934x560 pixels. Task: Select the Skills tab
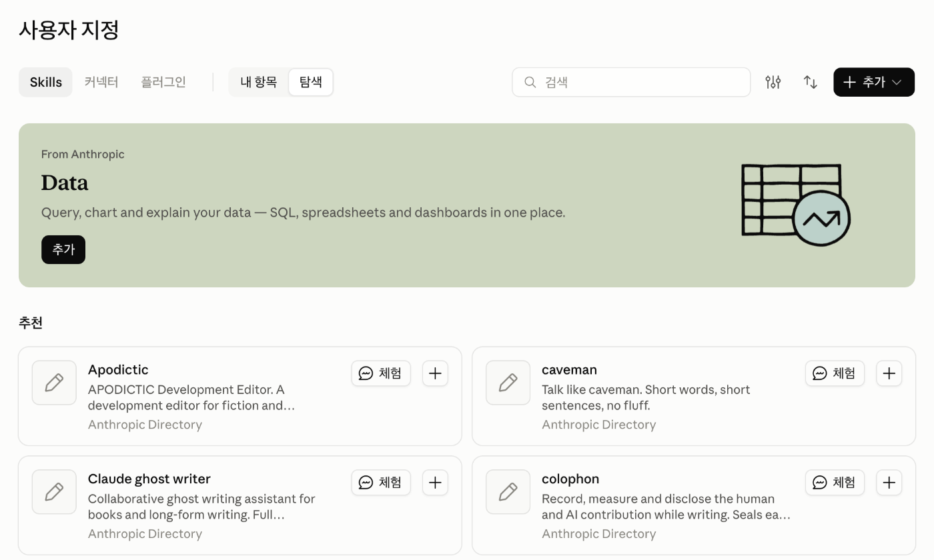click(x=45, y=82)
